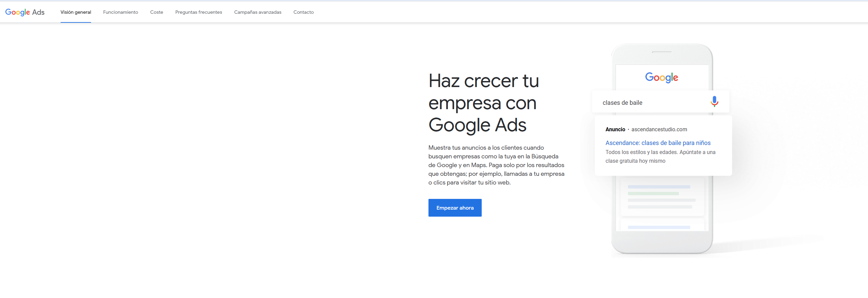Click the 'clases de baile' search field
The height and width of the screenshot is (298, 868).
click(660, 102)
